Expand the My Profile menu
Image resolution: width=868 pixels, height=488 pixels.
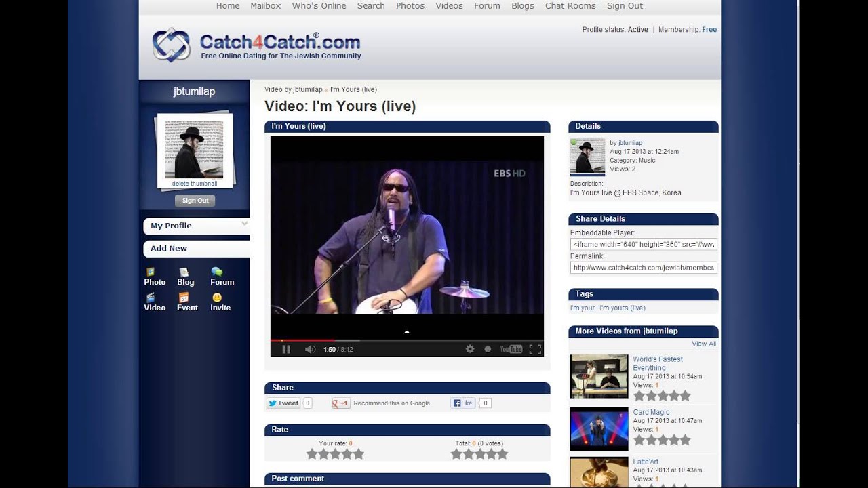pos(197,226)
